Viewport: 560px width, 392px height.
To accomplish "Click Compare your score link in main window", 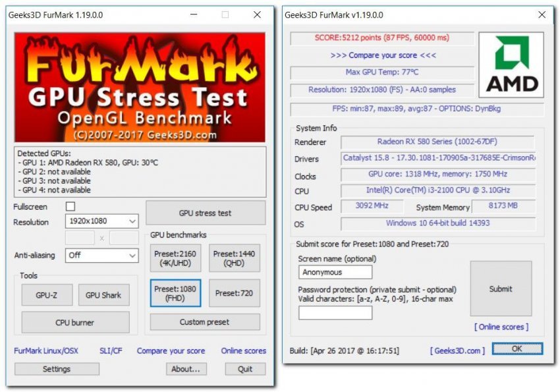I will coord(171,351).
